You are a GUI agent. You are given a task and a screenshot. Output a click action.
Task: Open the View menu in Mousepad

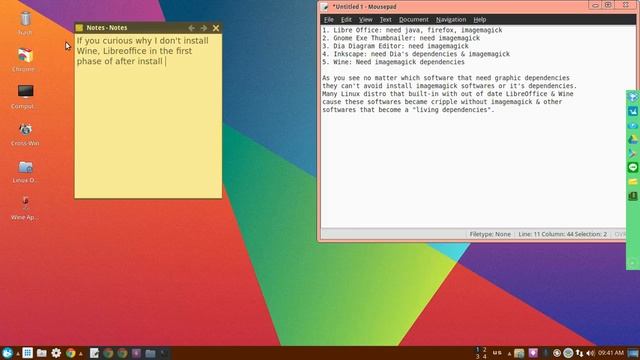coord(365,20)
